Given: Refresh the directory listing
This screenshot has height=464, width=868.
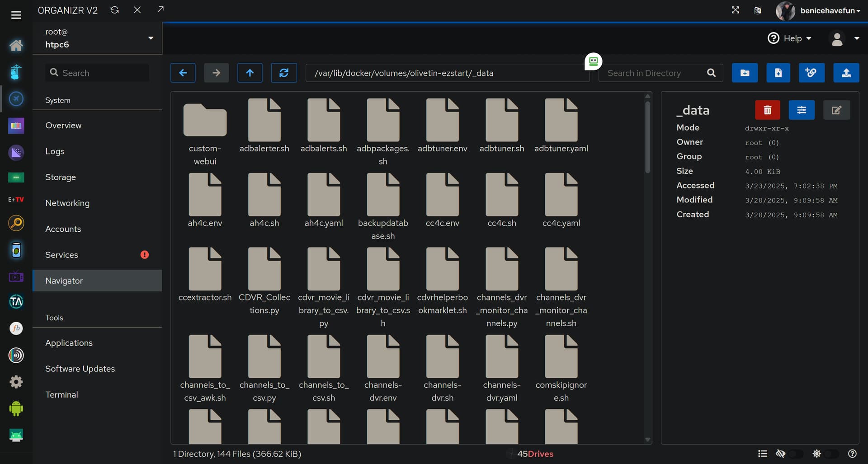Looking at the screenshot, I should [283, 73].
